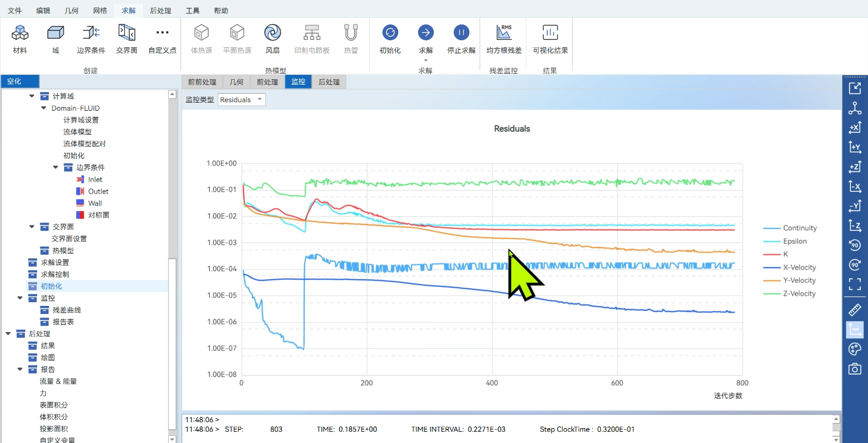Click the tree panel scroll down arrow
868x443 pixels.
coord(172,439)
